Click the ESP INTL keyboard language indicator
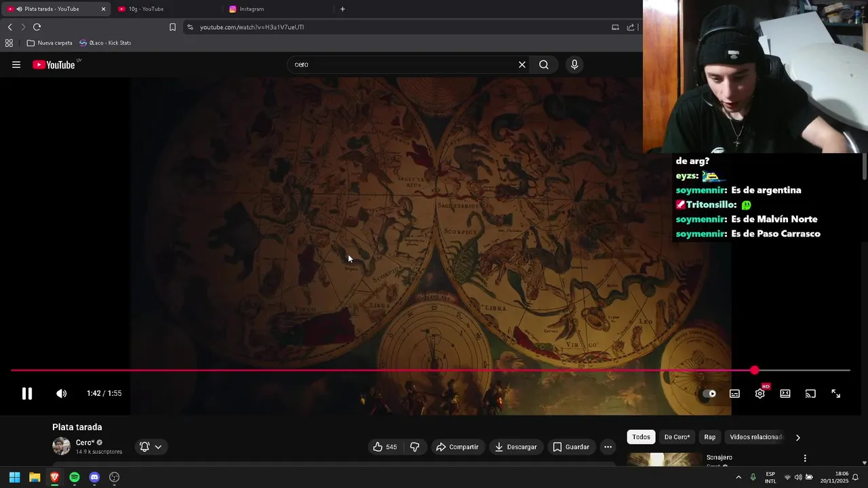The image size is (868, 488). pos(770,477)
